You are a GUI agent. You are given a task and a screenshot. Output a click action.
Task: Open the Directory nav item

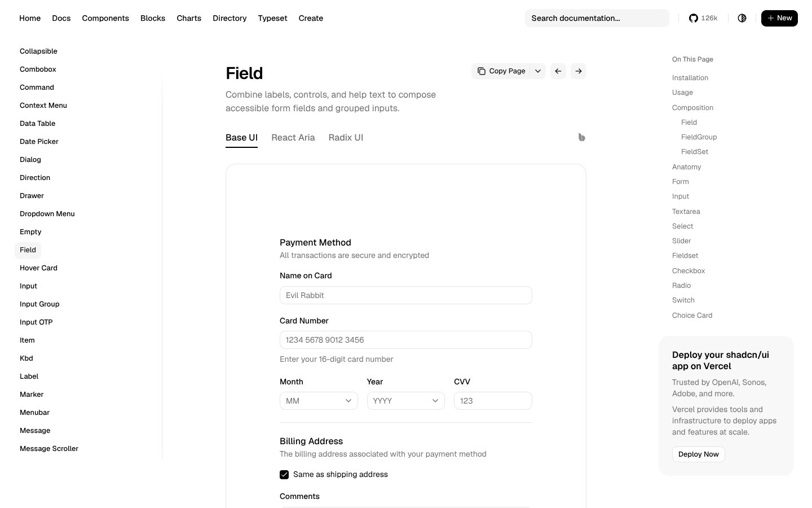point(230,18)
